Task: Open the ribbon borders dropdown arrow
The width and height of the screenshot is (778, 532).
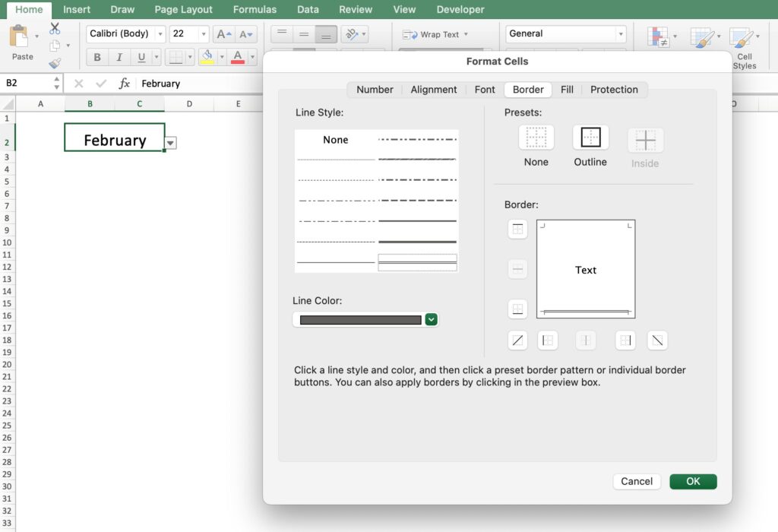Action: tap(189, 57)
